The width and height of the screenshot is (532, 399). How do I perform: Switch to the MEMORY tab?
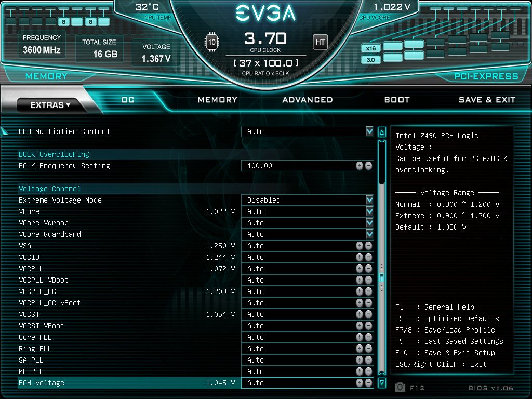pyautogui.click(x=218, y=100)
